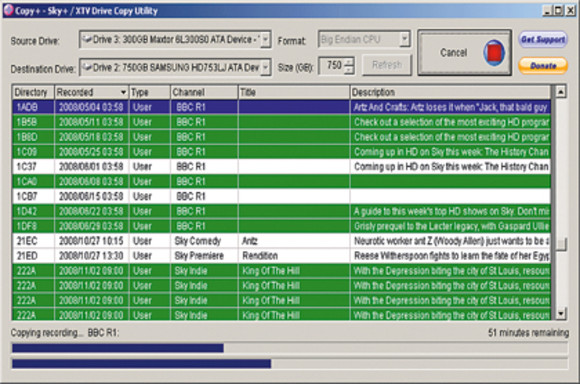The width and height of the screenshot is (580, 384).
Task: Click the Refresh button
Action: pos(387,65)
